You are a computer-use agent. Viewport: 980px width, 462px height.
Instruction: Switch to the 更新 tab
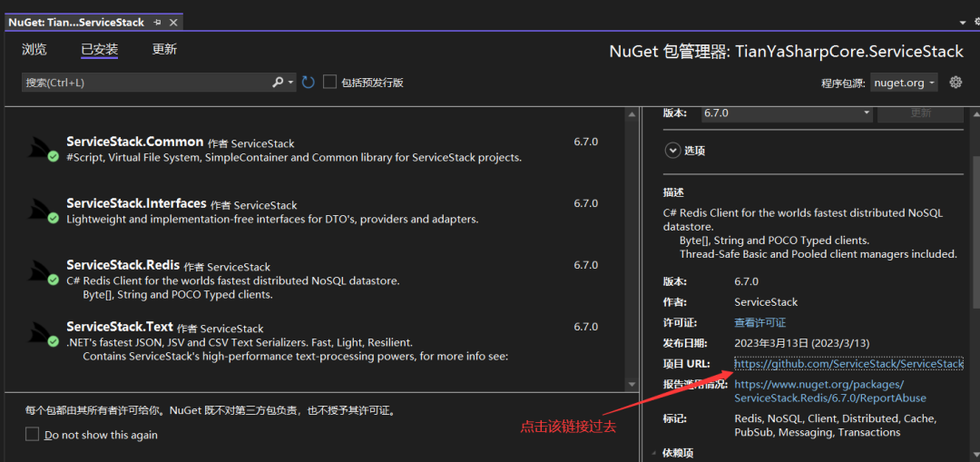coord(164,49)
